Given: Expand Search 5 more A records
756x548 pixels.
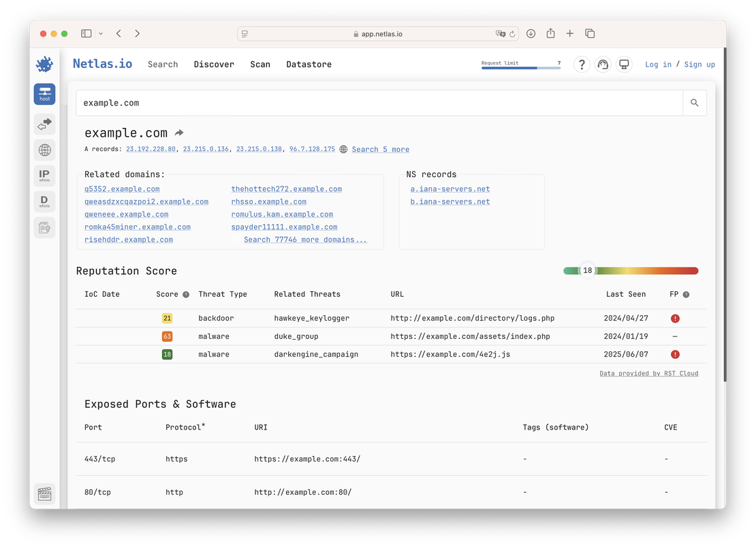Looking at the screenshot, I should coord(380,149).
